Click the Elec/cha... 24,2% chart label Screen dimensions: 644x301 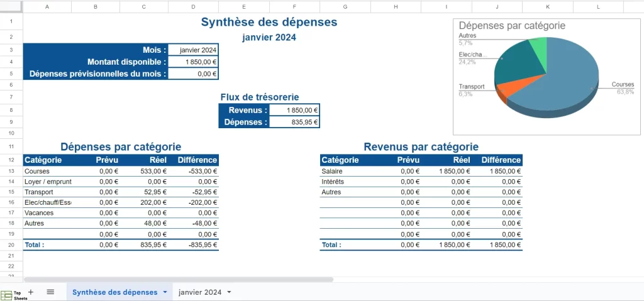[473, 58]
